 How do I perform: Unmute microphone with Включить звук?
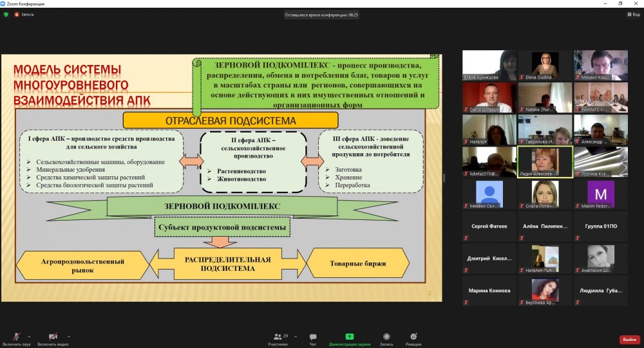point(15,337)
